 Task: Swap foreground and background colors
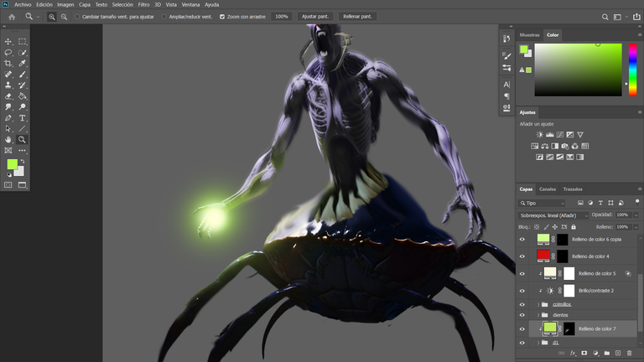point(23,161)
